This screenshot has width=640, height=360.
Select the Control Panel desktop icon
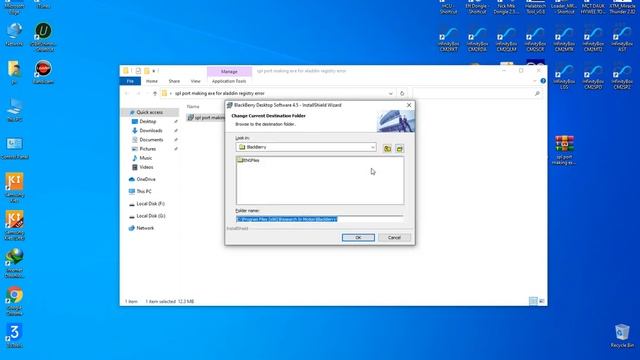click(15, 148)
